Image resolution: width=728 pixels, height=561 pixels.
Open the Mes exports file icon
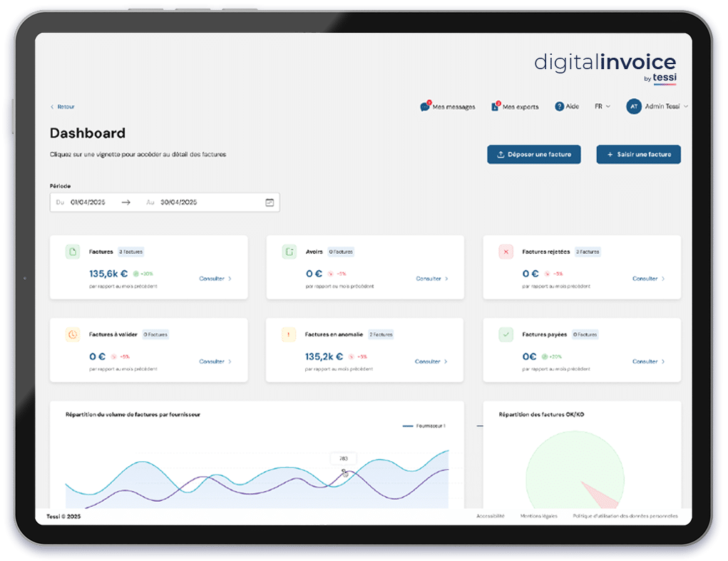[495, 107]
